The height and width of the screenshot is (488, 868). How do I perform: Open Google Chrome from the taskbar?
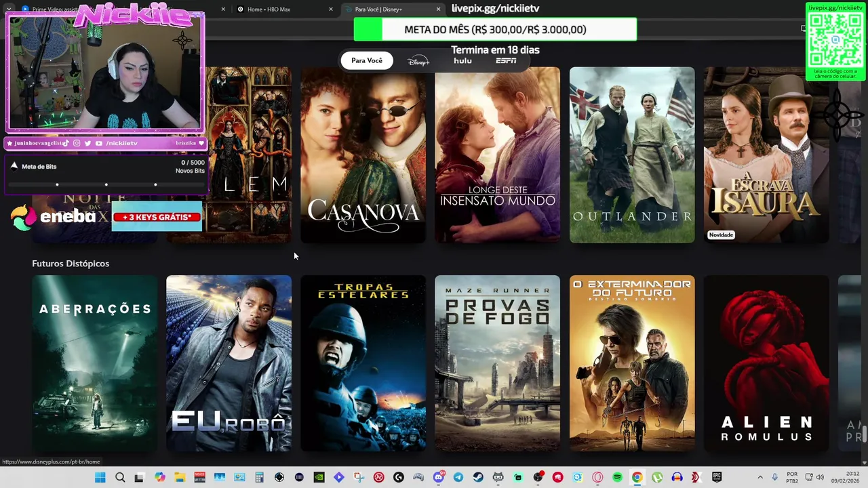[x=637, y=477]
